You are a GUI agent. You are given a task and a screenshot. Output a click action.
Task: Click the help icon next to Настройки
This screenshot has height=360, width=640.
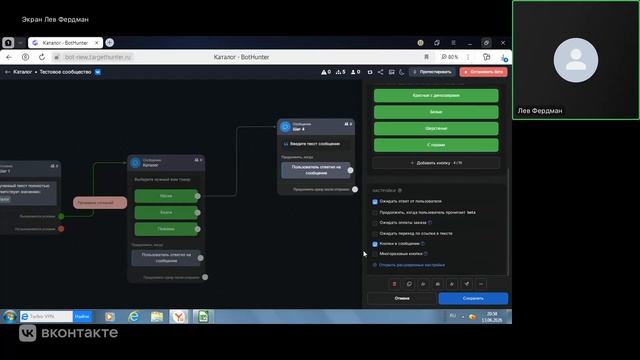tap(400, 191)
